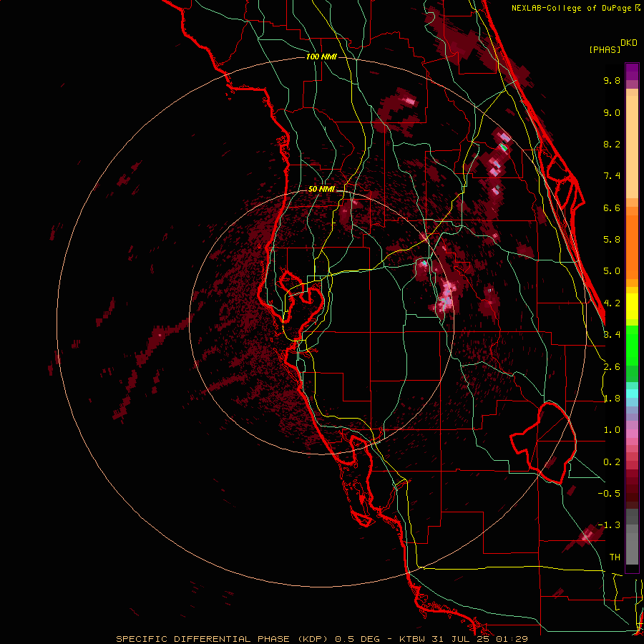
Task: Click the -0.5 legend value
Action: click(609, 494)
